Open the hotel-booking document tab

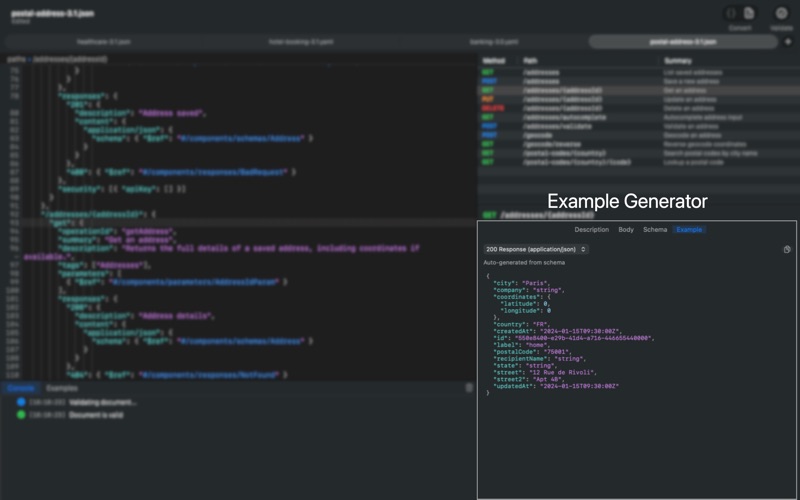pos(301,42)
